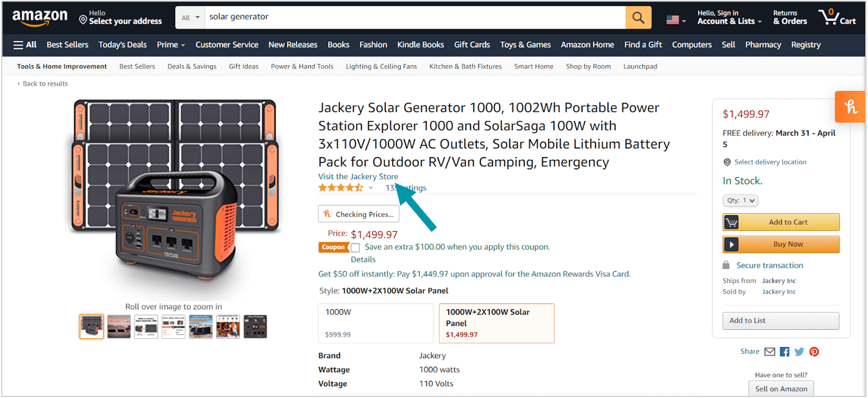Viewport: 868px width, 398px height.
Task: Click Jackery Inc Ships from link
Action: click(779, 281)
